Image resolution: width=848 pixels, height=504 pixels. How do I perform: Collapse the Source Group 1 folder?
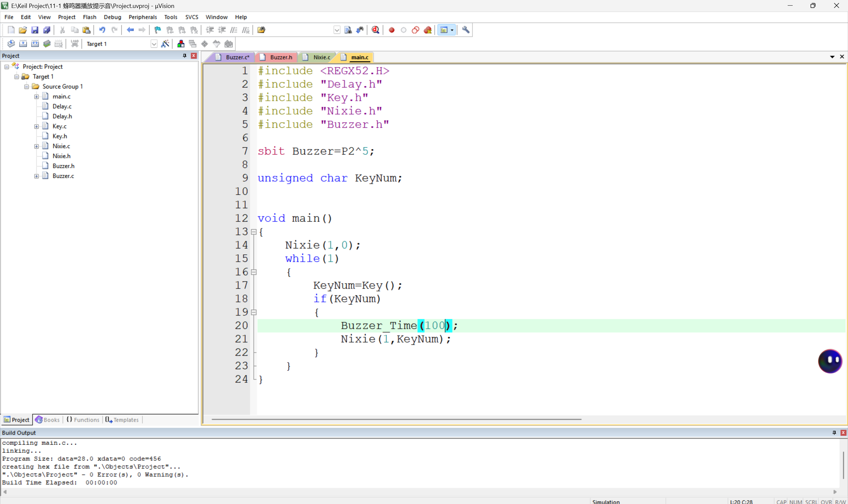(27, 87)
